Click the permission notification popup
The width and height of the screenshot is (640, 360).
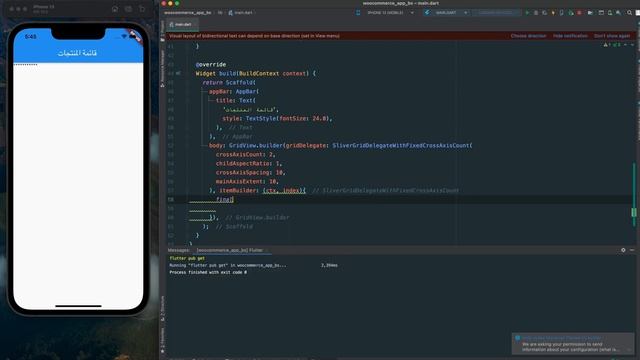click(x=573, y=344)
